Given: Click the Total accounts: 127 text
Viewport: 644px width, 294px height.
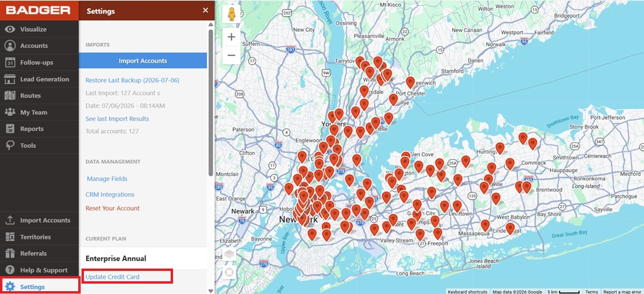Looking at the screenshot, I should [112, 131].
